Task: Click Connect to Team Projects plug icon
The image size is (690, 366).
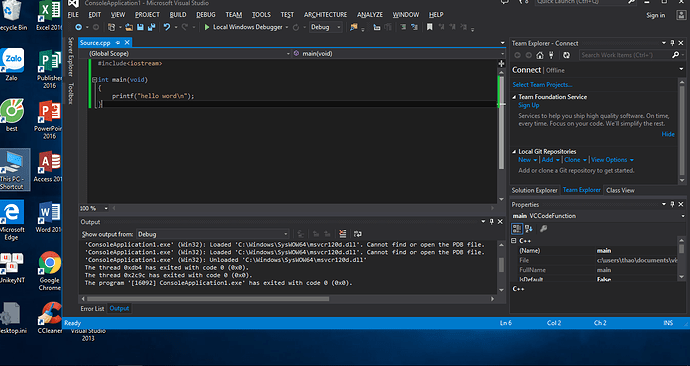Action: [551, 55]
